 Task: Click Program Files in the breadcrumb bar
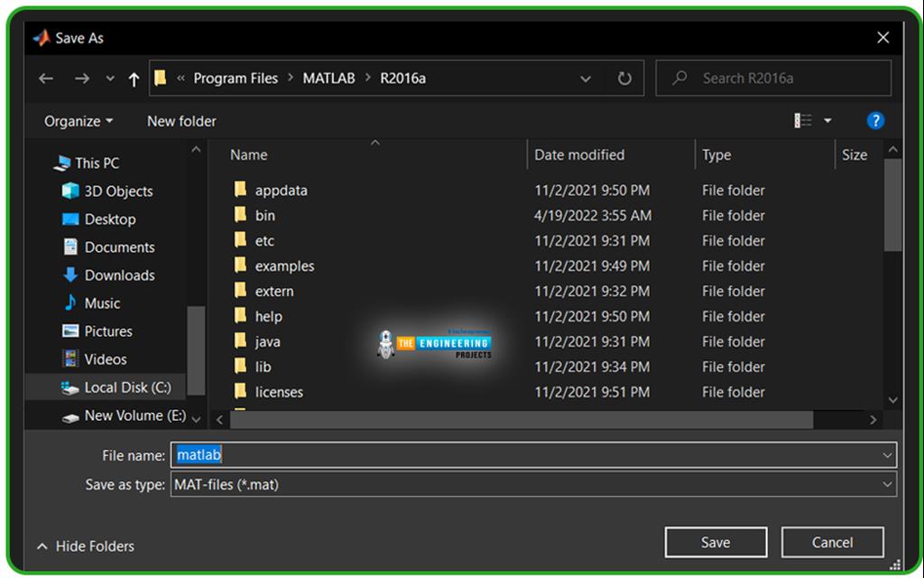pos(235,78)
